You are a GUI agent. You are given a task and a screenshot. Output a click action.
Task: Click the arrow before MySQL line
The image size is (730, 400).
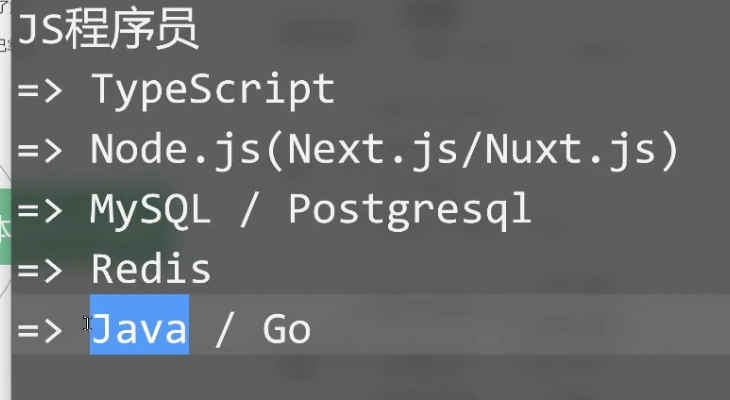tap(40, 210)
